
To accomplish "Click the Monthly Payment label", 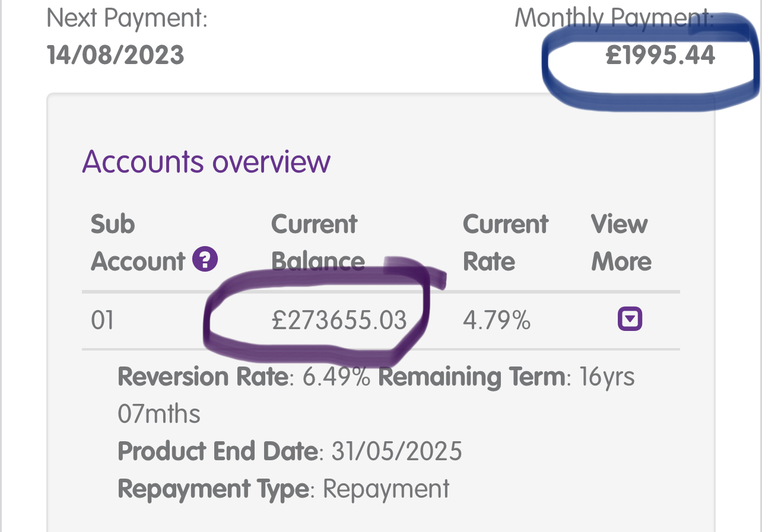I will pos(614,18).
